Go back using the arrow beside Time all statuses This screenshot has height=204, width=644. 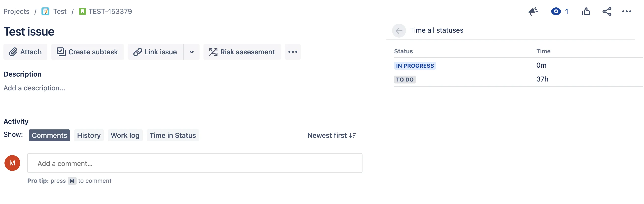click(x=399, y=30)
